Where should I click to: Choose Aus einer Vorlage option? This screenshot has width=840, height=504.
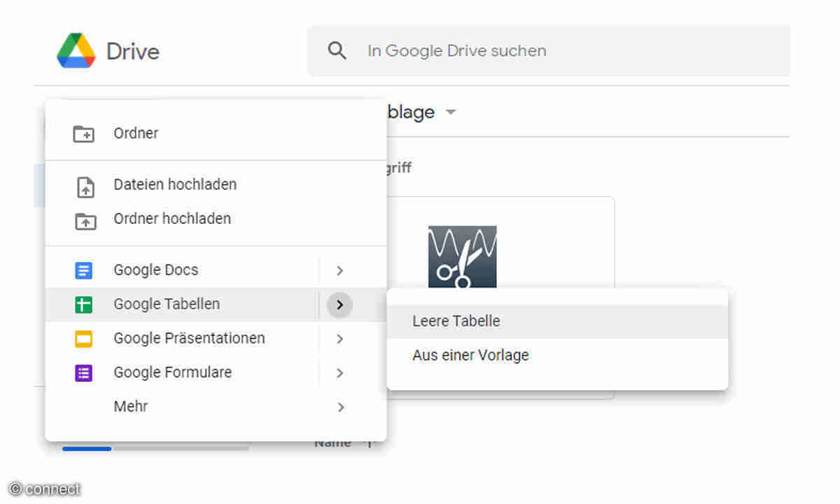click(x=470, y=355)
